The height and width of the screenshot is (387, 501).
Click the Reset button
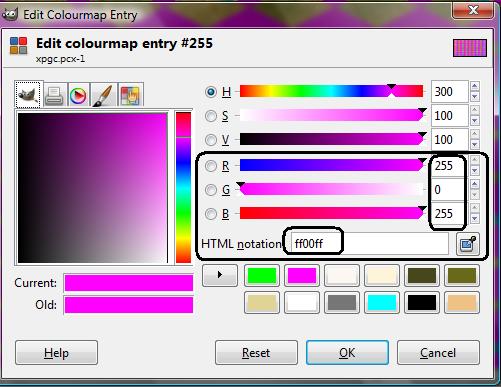pyautogui.click(x=256, y=352)
